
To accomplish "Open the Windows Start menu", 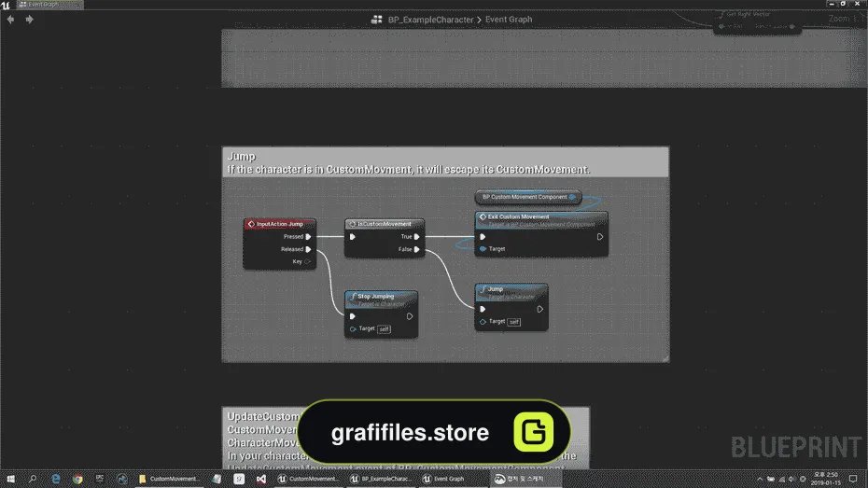I will tap(10, 480).
